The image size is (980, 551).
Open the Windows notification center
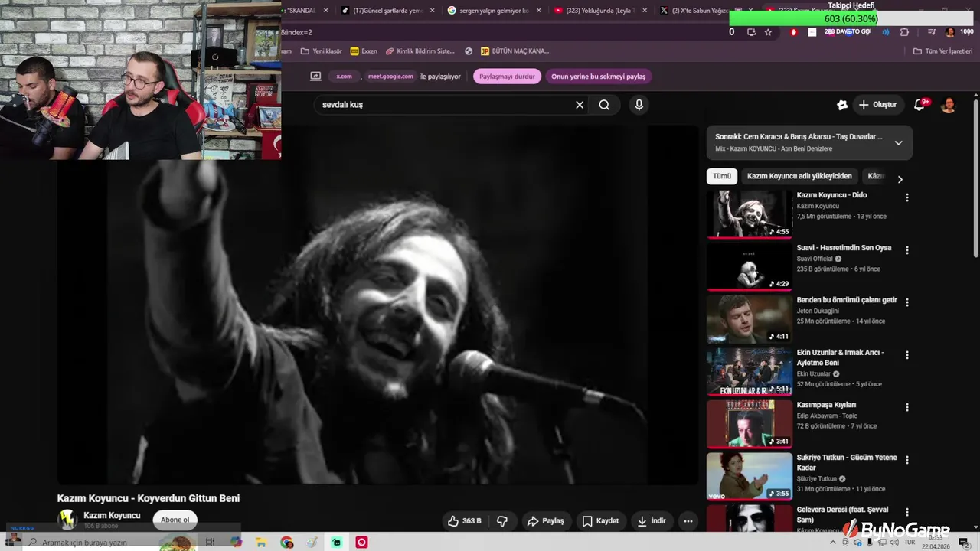964,543
